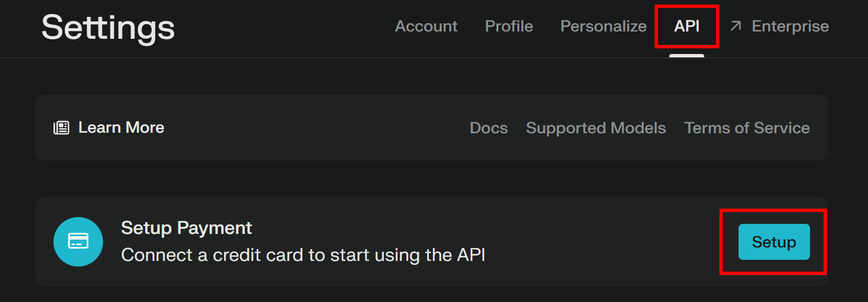The height and width of the screenshot is (302, 868).
Task: Click the 'Connect a credit card' description text
Action: (303, 255)
